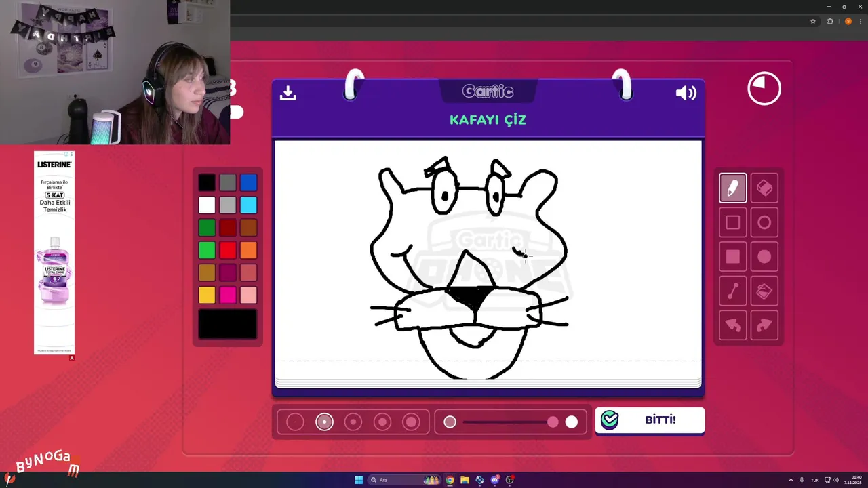
Task: Pick the yellow color swatch
Action: (207, 295)
